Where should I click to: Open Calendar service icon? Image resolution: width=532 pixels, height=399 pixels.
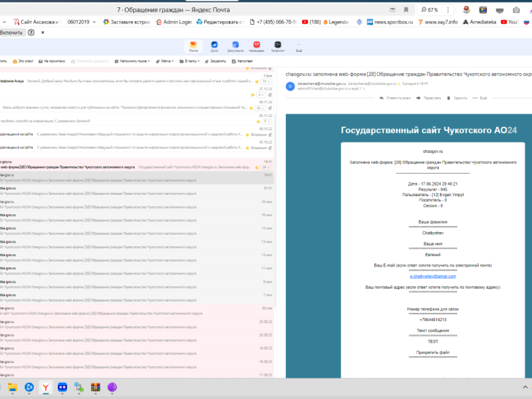click(257, 45)
